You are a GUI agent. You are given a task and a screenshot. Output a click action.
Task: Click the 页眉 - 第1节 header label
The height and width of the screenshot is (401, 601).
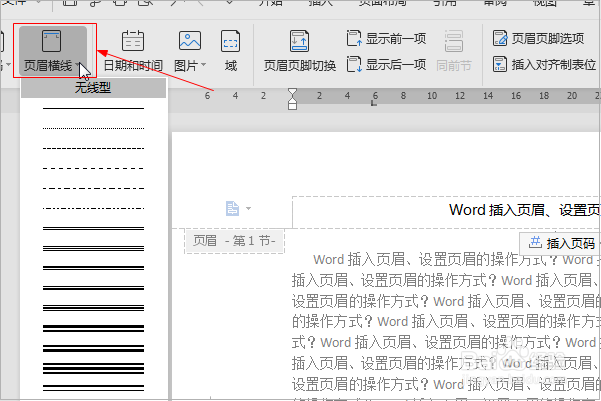coord(234,241)
